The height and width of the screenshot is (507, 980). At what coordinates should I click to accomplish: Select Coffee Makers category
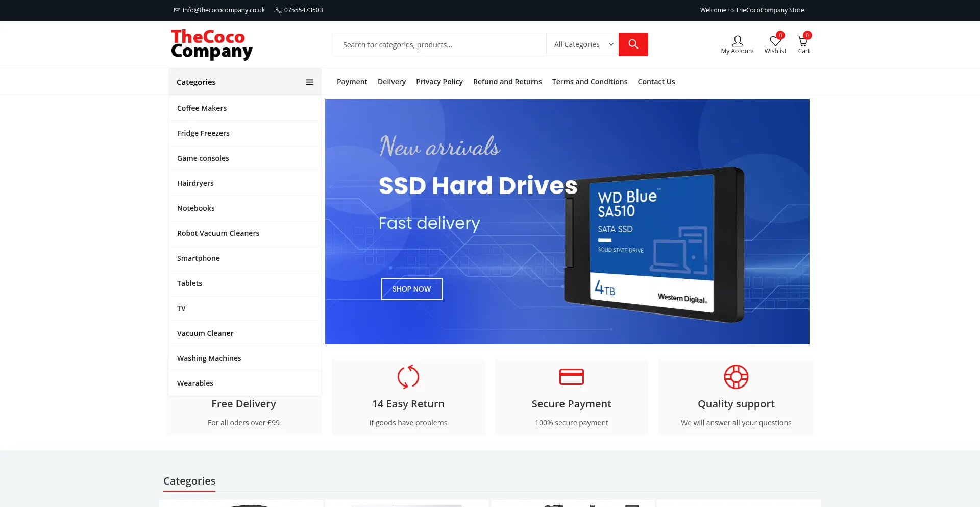click(245, 108)
